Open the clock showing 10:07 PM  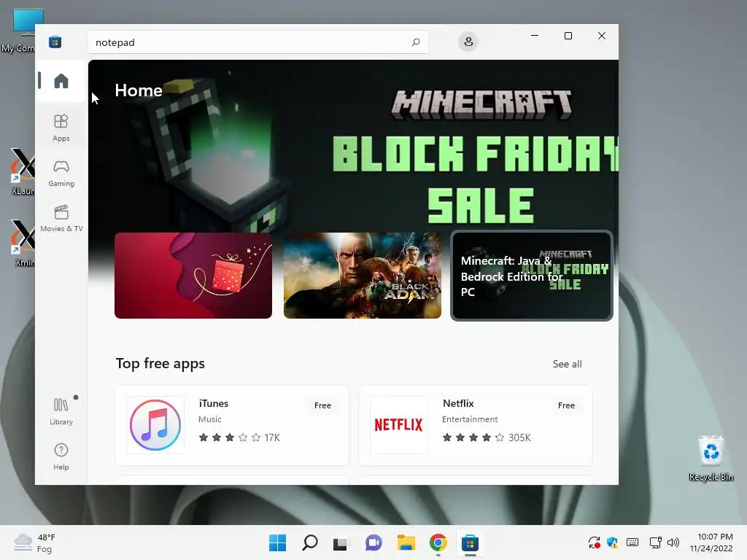(x=712, y=542)
